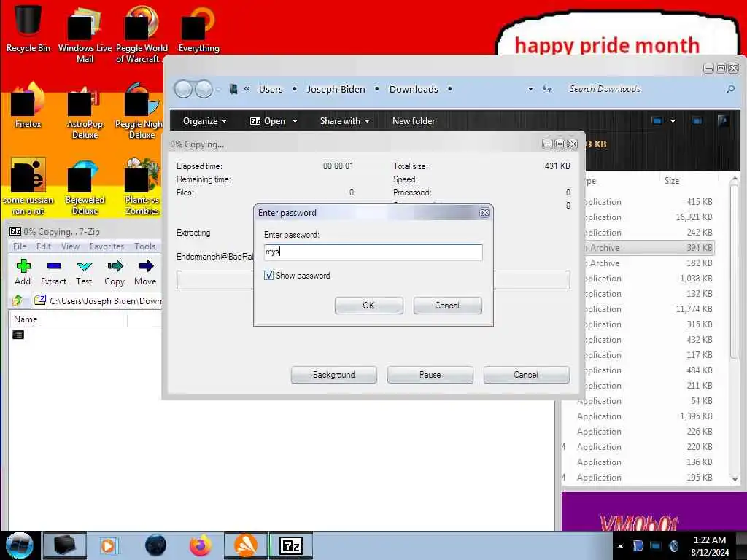
Task: Uncheck the Show password checkbox
Action: coord(268,275)
